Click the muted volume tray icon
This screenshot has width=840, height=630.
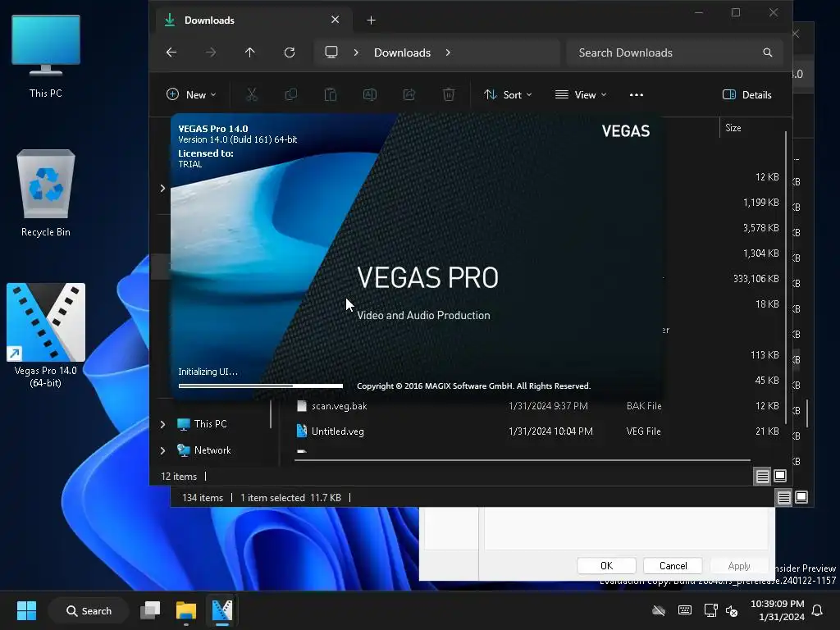coord(732,610)
